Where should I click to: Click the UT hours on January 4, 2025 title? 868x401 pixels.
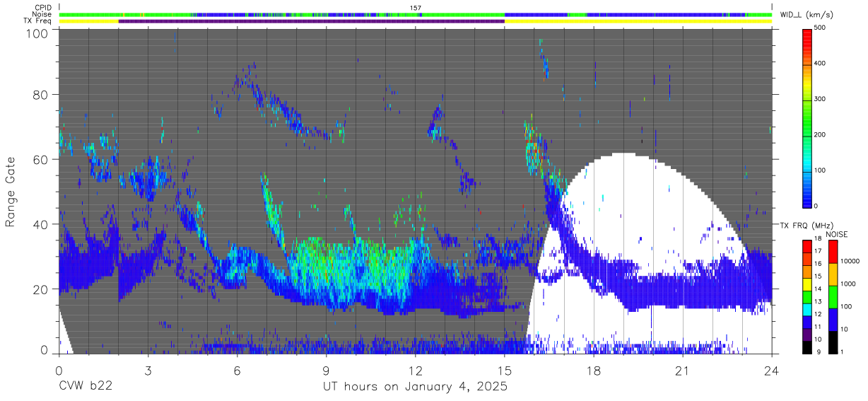tap(415, 387)
